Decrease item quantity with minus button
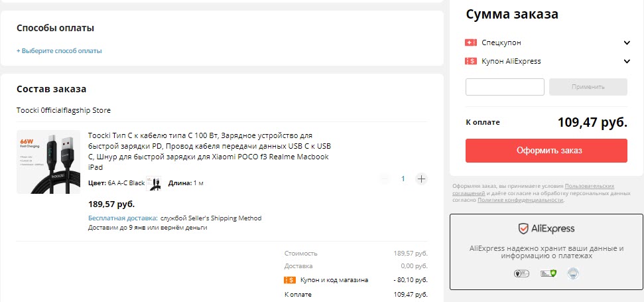644x302 pixels. point(385,179)
